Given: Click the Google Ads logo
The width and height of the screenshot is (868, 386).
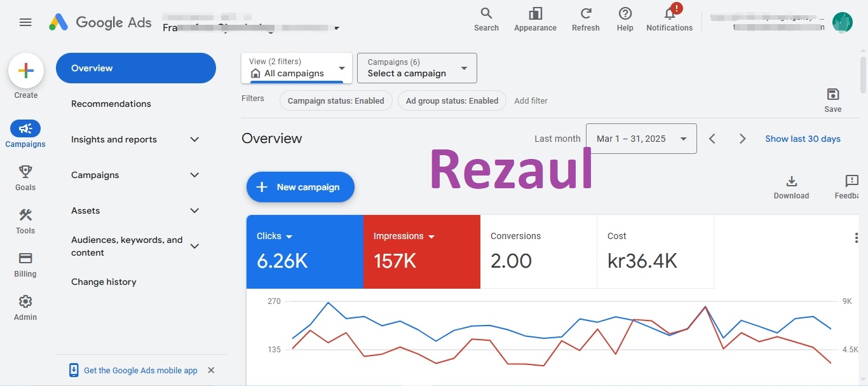Looking at the screenshot, I should tap(100, 22).
